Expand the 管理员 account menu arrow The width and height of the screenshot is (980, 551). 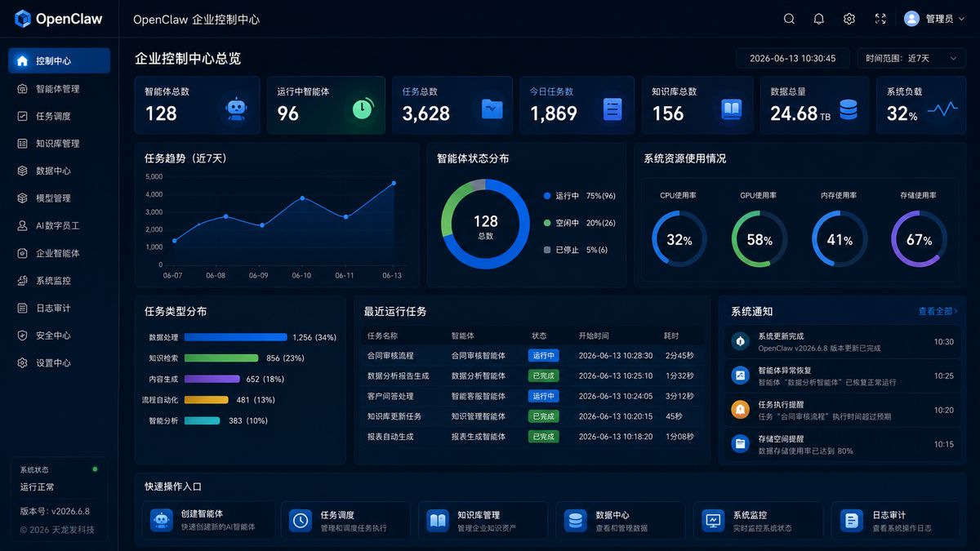pos(962,19)
